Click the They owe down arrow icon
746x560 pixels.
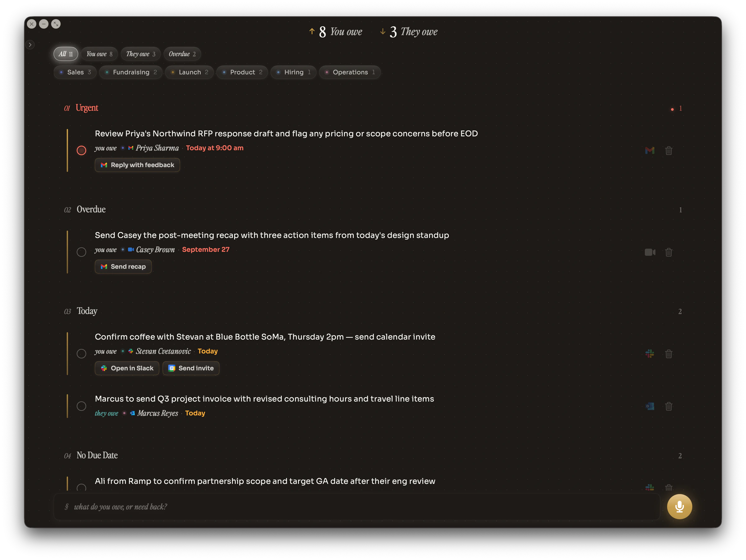point(382,31)
